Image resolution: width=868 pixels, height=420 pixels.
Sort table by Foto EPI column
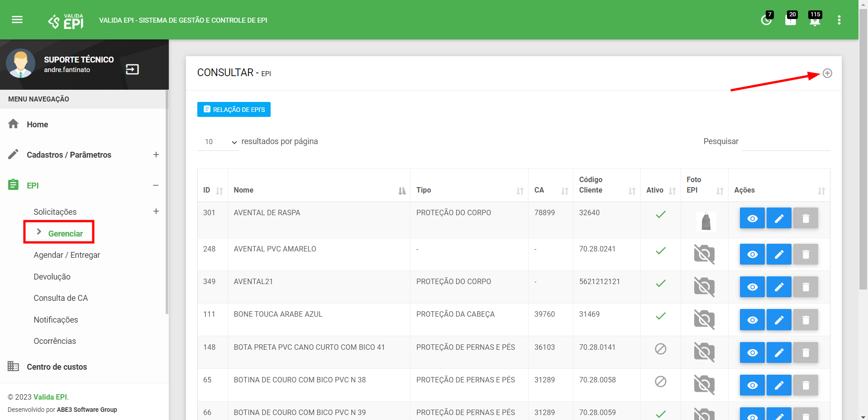coord(705,185)
